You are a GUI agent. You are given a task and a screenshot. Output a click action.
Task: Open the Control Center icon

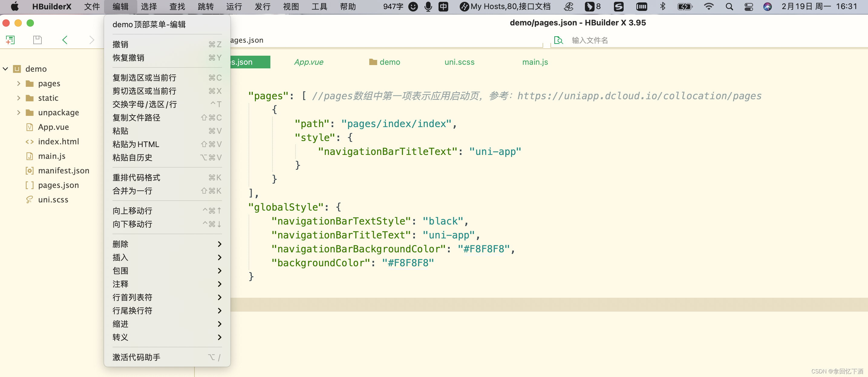coord(748,6)
